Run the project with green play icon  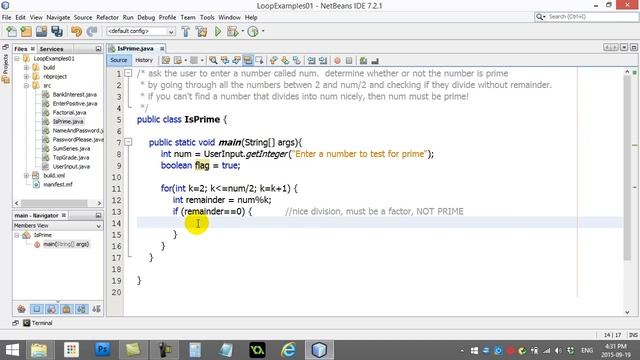point(218,31)
